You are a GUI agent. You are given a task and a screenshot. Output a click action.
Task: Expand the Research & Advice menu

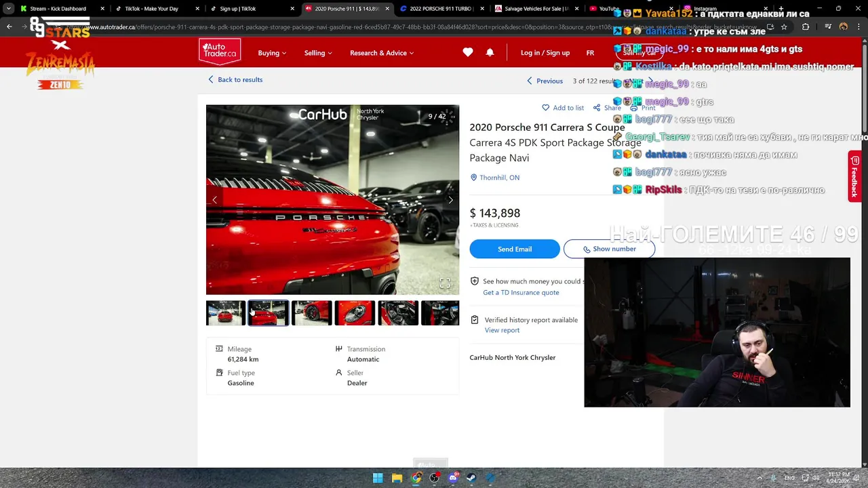point(382,53)
